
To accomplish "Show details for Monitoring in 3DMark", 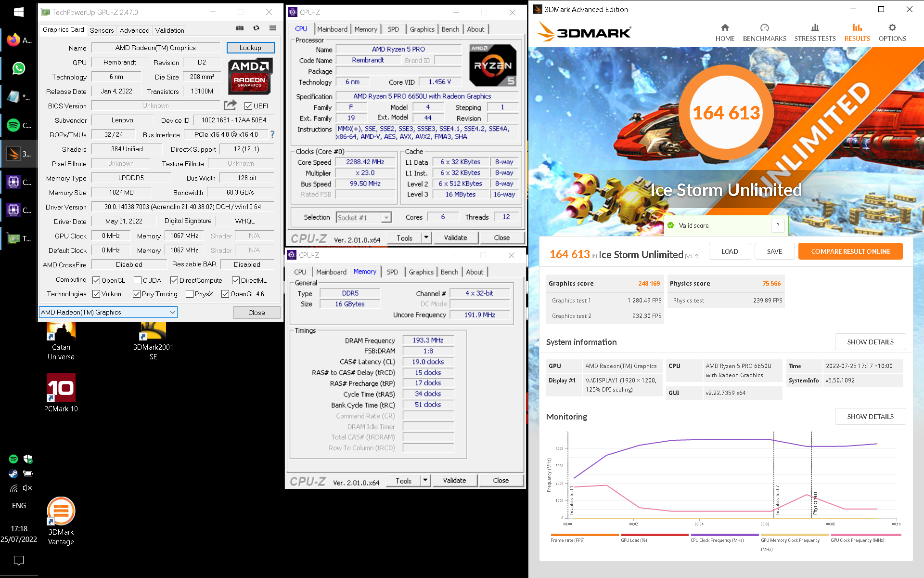I will pyautogui.click(x=870, y=417).
